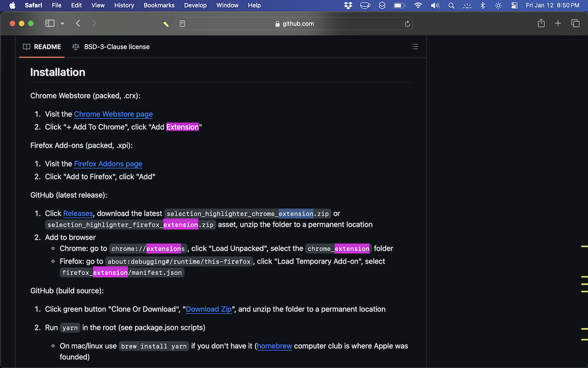Open the Window menu
The width and height of the screenshot is (588, 368).
tap(227, 6)
